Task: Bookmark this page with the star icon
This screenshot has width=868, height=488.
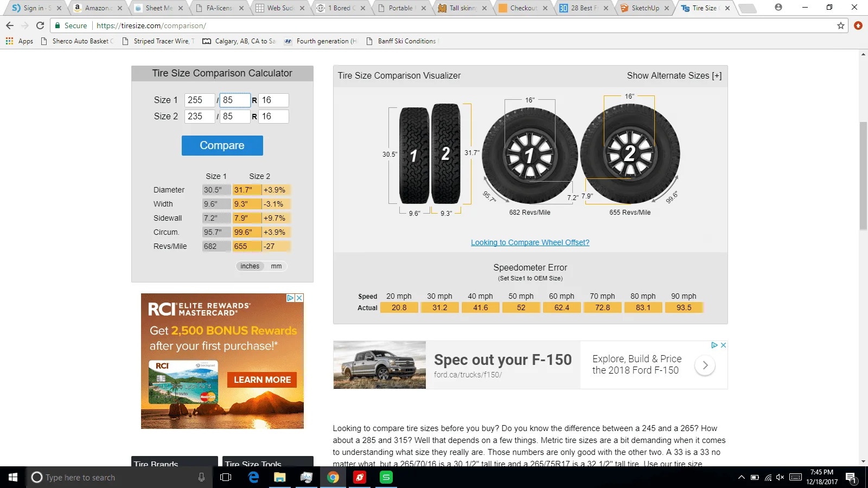Action: tap(840, 25)
